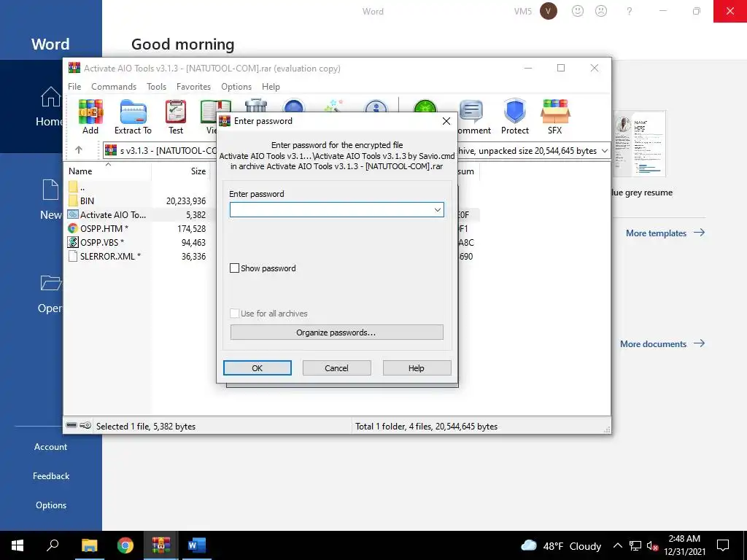
Task: Click the Comment toolbar icon
Action: click(x=473, y=117)
